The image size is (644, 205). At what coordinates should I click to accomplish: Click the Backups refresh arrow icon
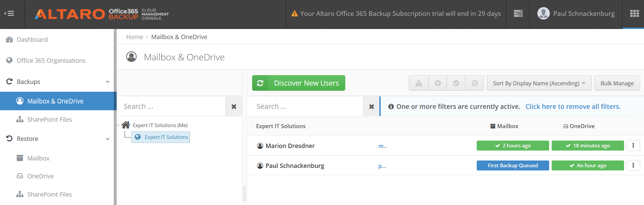point(9,82)
